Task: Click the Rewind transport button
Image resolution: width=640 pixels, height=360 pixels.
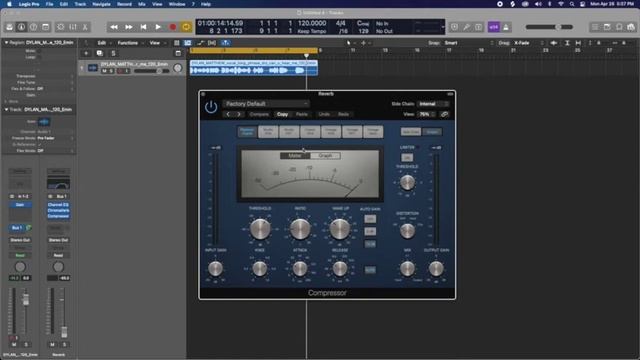Action: point(114,27)
